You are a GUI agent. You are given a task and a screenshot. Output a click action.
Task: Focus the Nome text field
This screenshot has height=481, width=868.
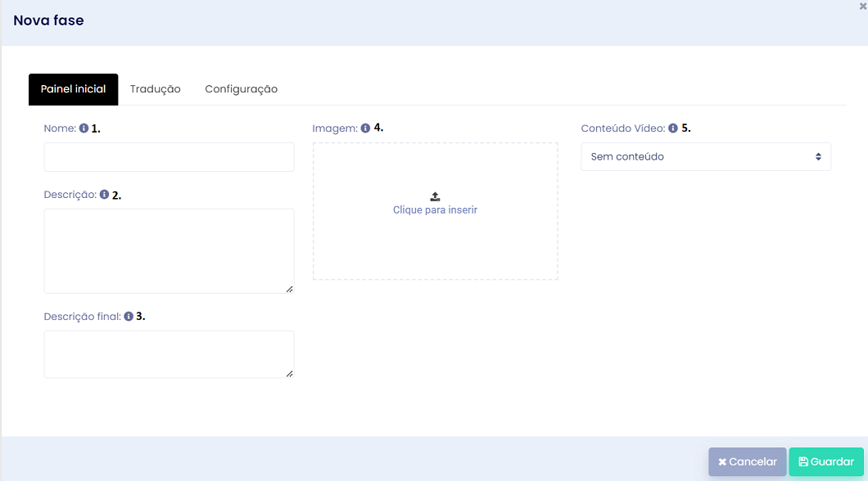coord(169,157)
